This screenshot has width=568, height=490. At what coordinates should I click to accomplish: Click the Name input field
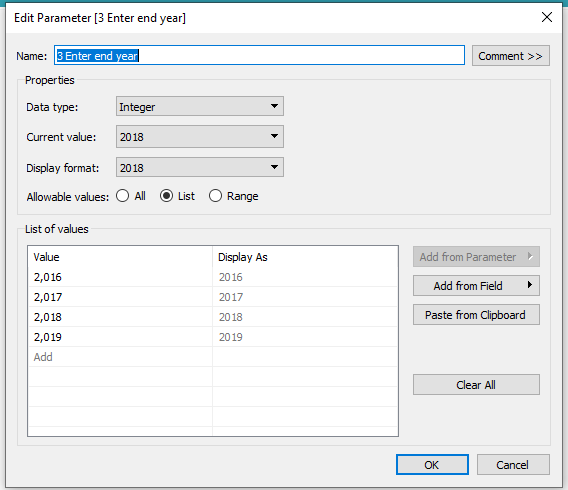point(259,55)
